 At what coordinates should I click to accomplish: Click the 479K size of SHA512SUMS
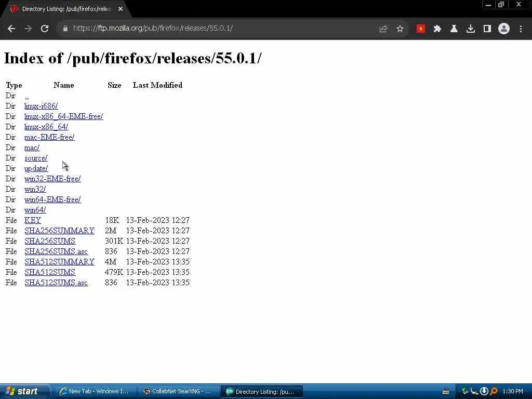(x=114, y=272)
